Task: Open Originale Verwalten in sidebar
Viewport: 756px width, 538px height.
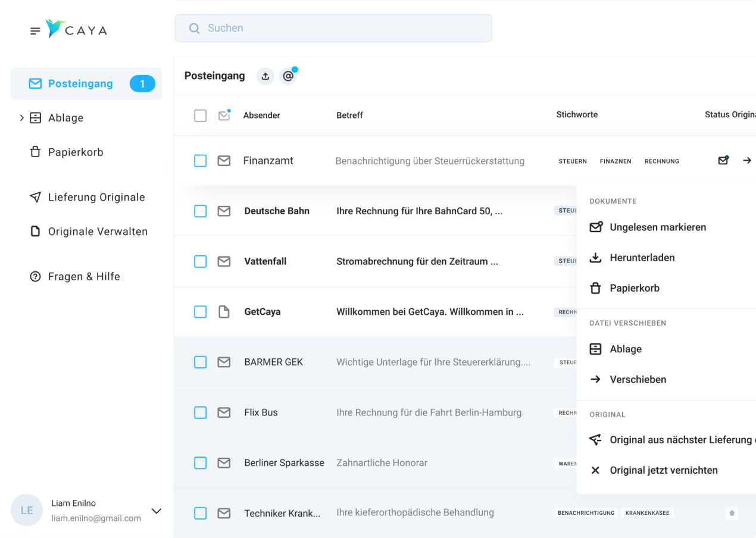Action: 89,232
